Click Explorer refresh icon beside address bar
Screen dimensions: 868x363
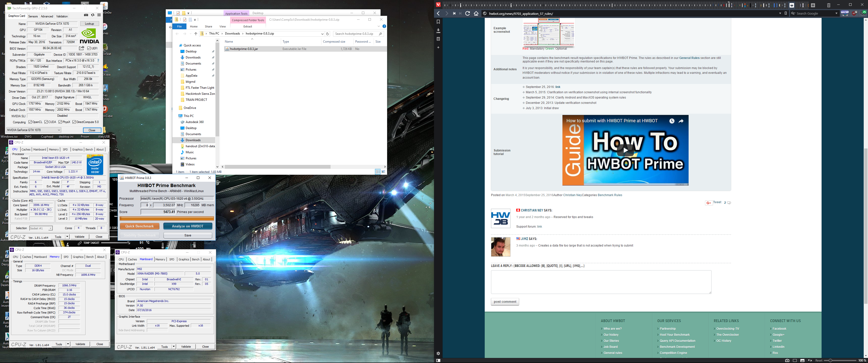click(x=327, y=34)
